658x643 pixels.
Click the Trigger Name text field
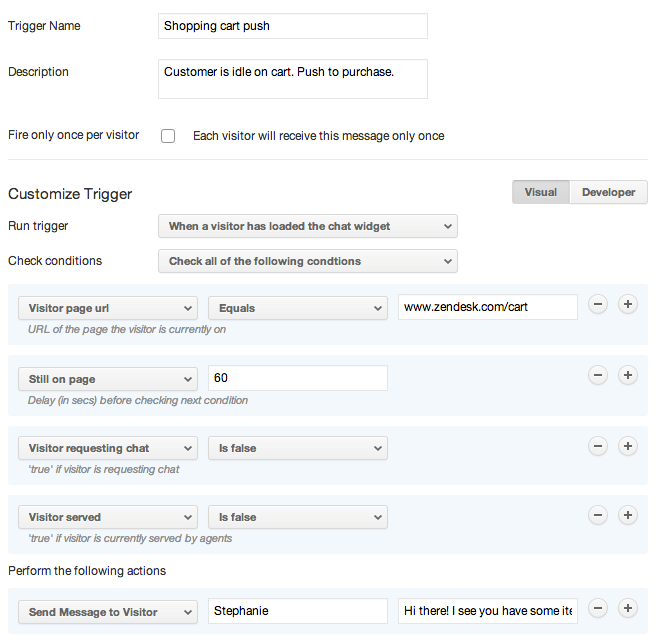click(x=292, y=26)
